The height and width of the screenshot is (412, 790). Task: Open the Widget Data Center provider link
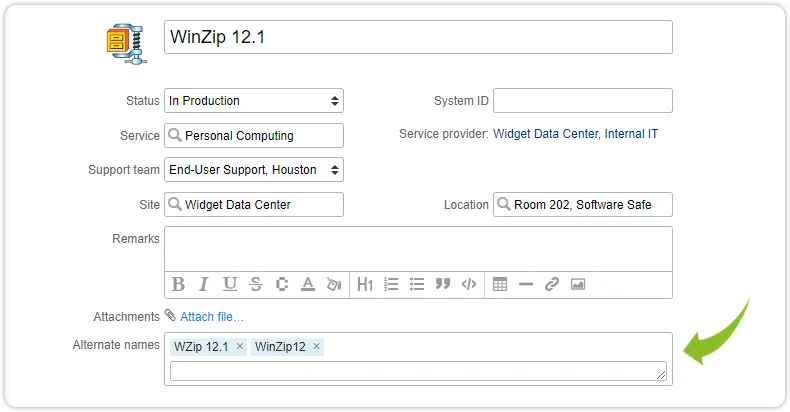click(x=546, y=134)
